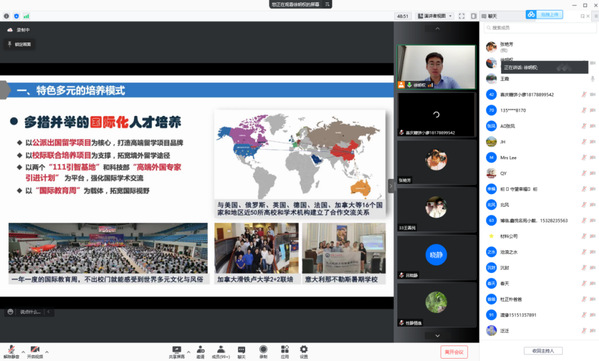Click the blue upload cloud button

tap(544, 15)
